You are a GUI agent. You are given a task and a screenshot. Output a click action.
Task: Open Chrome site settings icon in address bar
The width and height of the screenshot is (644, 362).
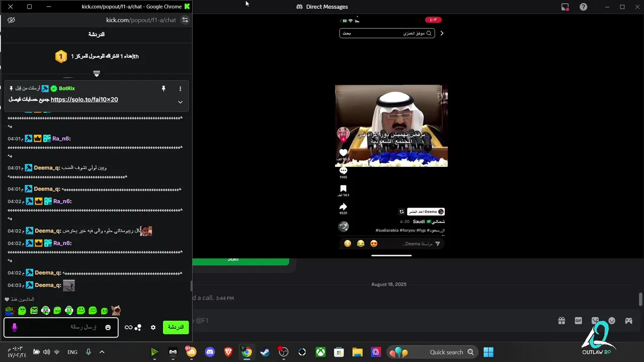(185, 20)
